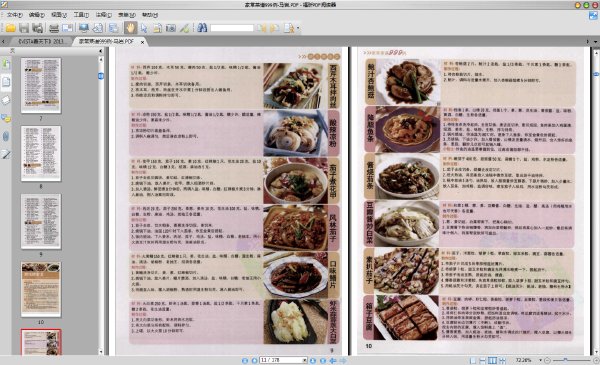Open the zoom percentage dropdown
This screenshot has height=365, width=600.
coord(540,360)
